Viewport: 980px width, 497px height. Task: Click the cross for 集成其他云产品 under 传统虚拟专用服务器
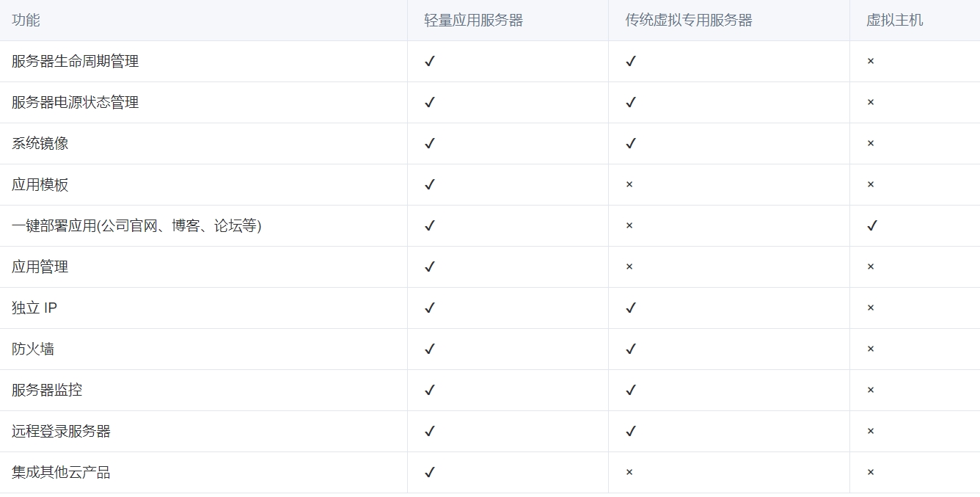coord(629,472)
